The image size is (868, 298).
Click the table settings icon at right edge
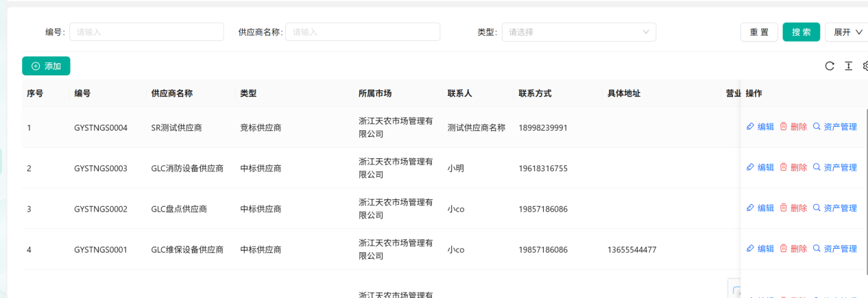point(865,66)
